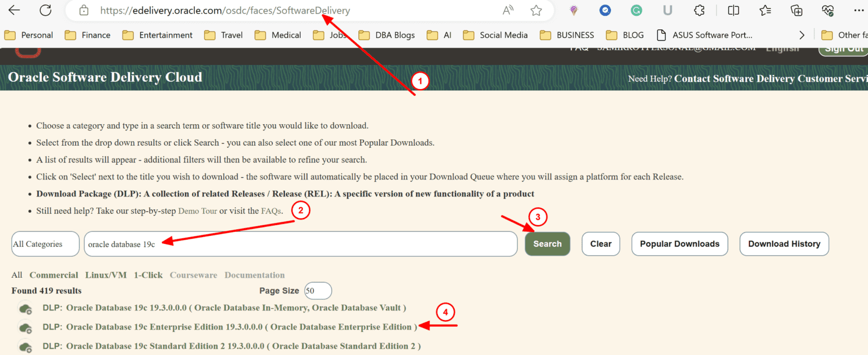868x355 pixels.
Task: Switch to the Commercial filter tab
Action: (54, 275)
